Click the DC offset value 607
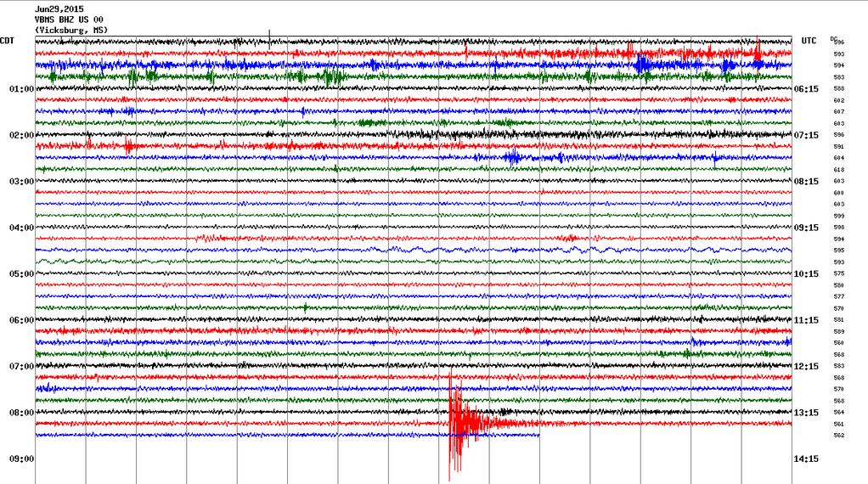This screenshot has width=868, height=484. 838,112
